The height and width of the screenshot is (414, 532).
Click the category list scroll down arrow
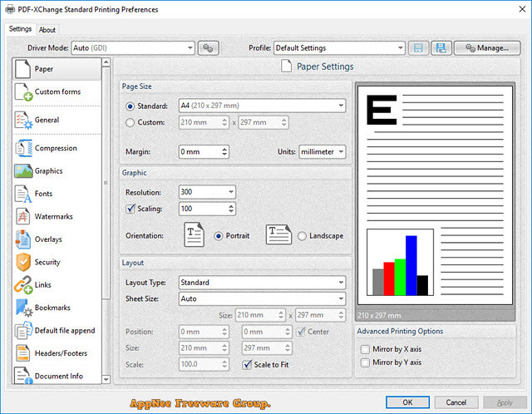(106, 379)
